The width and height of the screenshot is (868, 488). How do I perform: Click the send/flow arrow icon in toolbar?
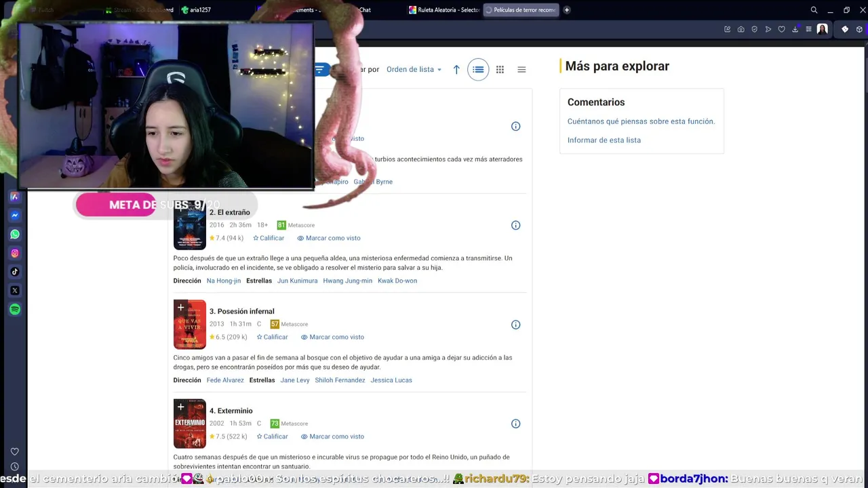click(768, 29)
